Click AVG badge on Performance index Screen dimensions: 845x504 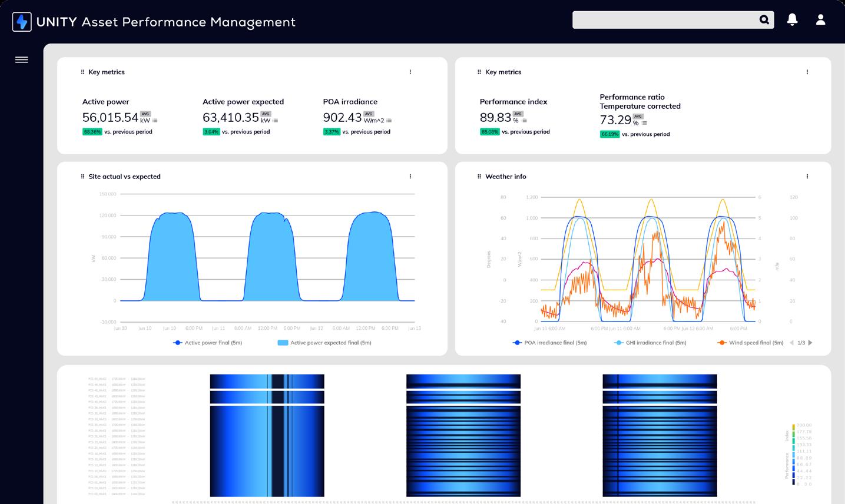coord(518,114)
